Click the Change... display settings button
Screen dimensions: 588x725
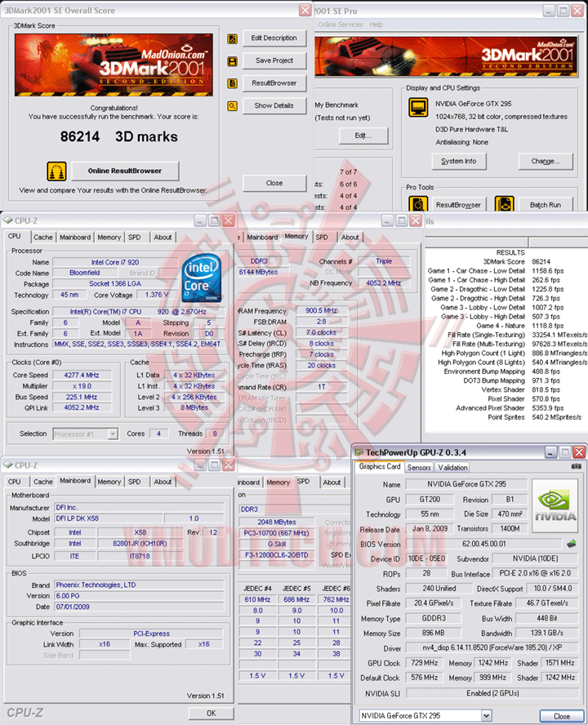[546, 162]
